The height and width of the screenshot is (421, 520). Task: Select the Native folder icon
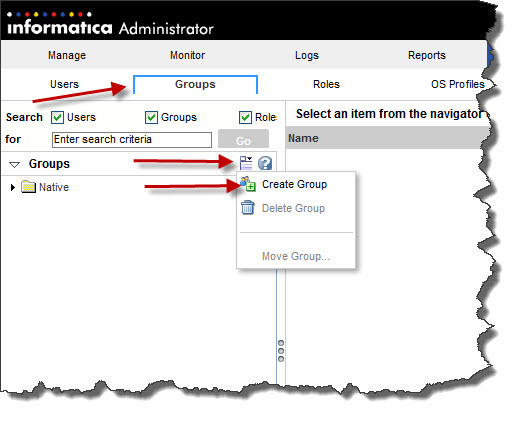(28, 187)
